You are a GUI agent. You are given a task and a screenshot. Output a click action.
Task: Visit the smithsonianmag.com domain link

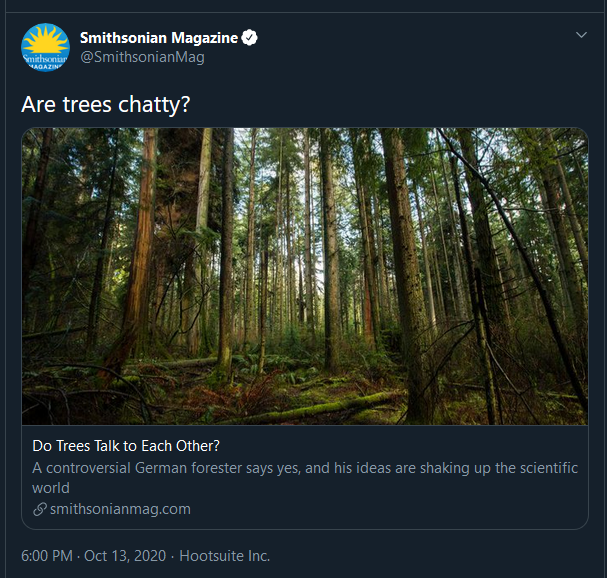pyautogui.click(x=120, y=509)
